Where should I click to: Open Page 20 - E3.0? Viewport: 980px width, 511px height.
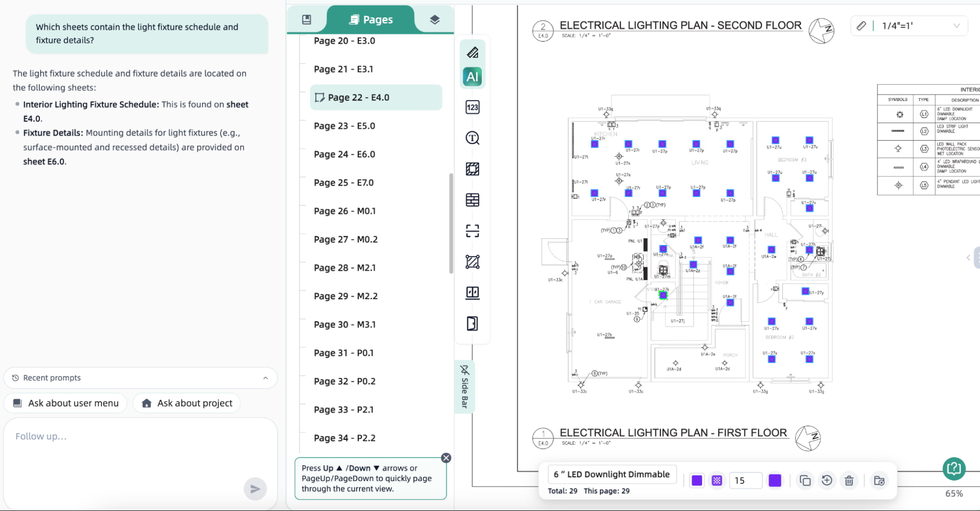tap(345, 41)
